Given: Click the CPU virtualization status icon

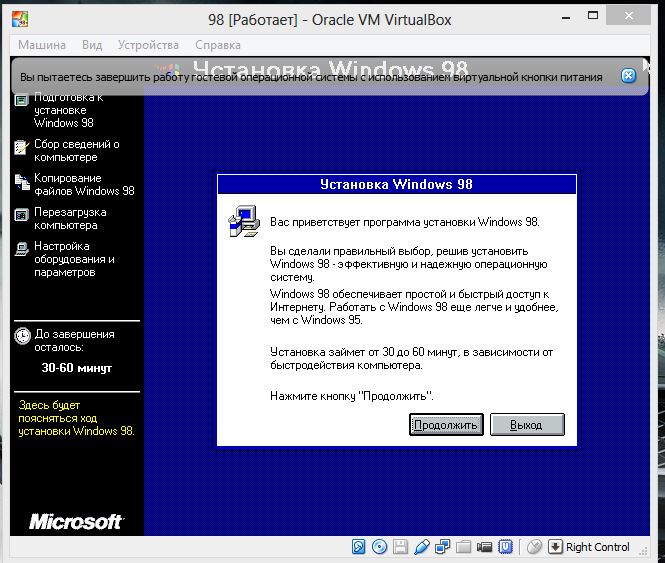Looking at the screenshot, I should [505, 547].
